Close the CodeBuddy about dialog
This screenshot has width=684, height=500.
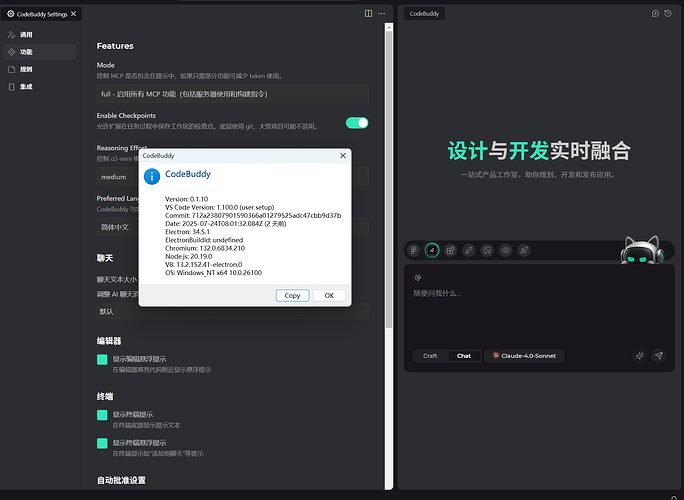[343, 156]
